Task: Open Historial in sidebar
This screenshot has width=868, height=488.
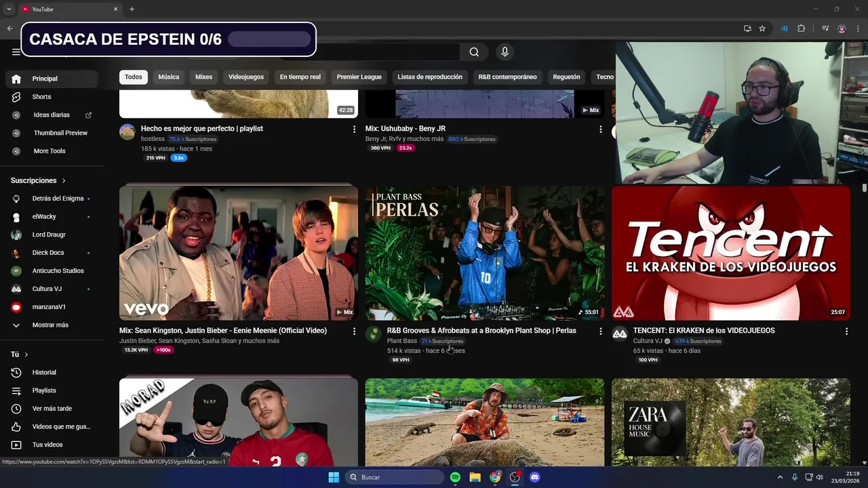Action: tap(53, 373)
